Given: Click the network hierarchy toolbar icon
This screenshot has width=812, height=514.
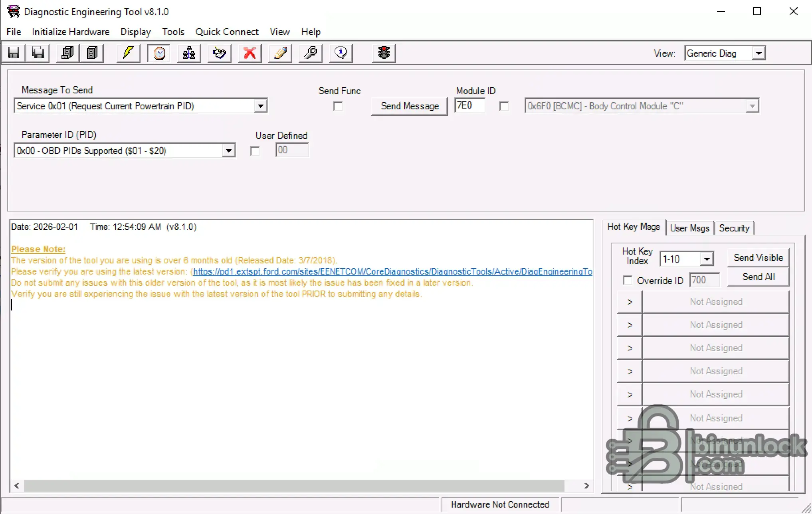Looking at the screenshot, I should [189, 53].
